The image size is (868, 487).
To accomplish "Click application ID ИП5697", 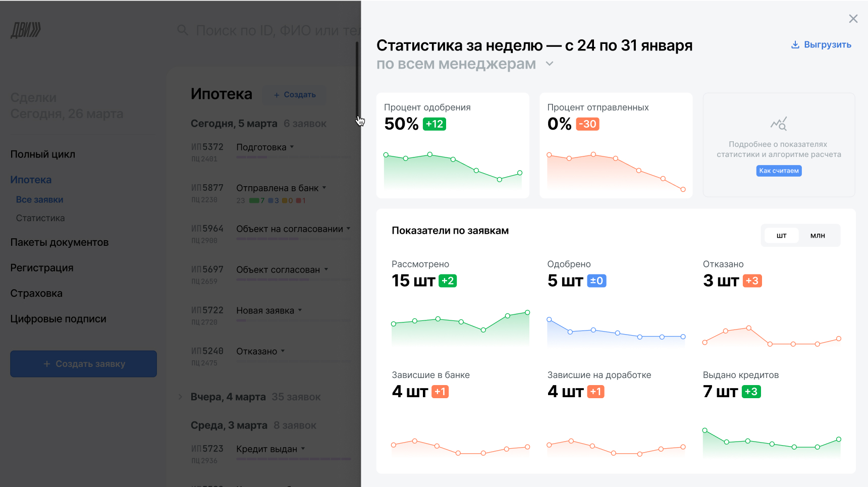I will [x=207, y=269].
